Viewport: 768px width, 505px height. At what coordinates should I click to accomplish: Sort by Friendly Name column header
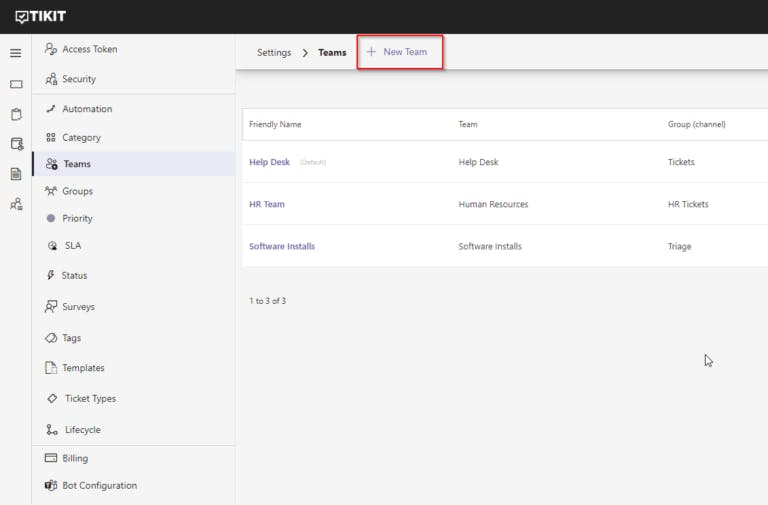click(275, 125)
